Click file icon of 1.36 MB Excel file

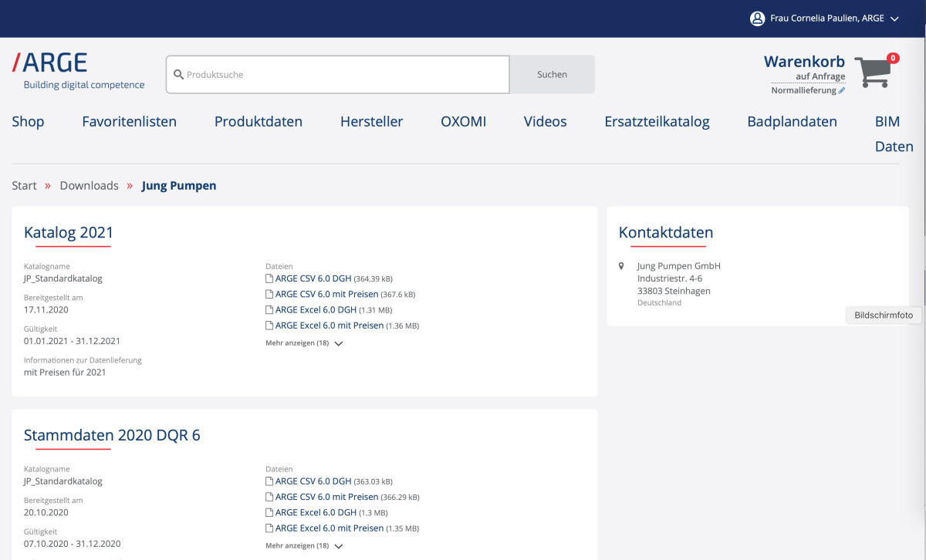(269, 326)
